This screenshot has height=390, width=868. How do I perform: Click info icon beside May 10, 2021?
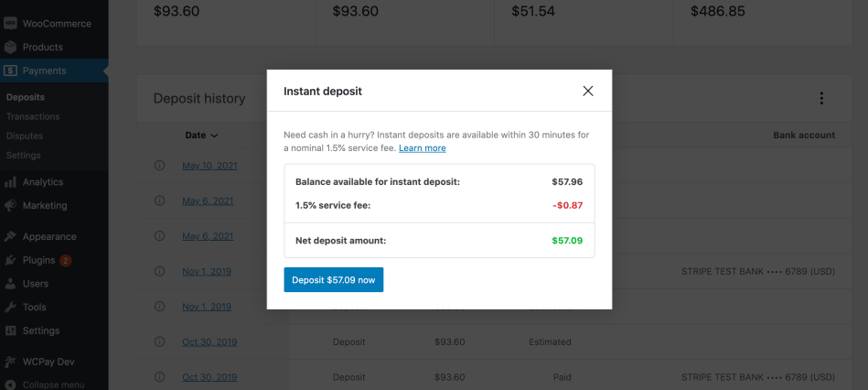159,166
